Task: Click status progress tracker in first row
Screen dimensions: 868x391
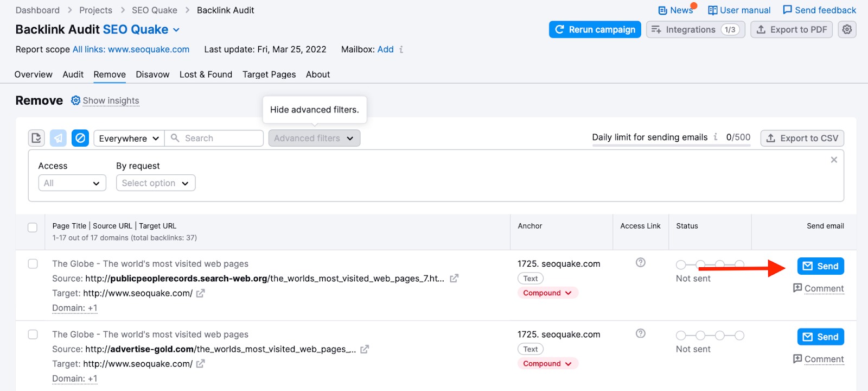Action: pos(710,265)
